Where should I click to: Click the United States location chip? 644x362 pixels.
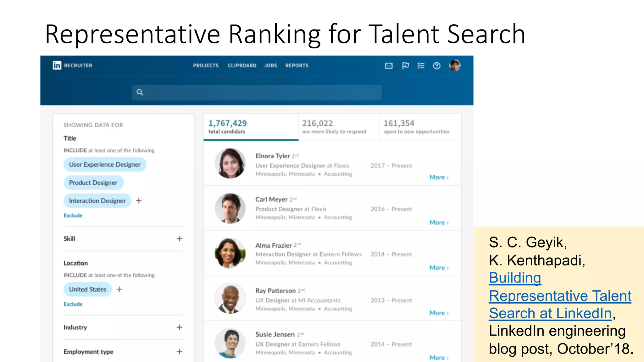(88, 289)
